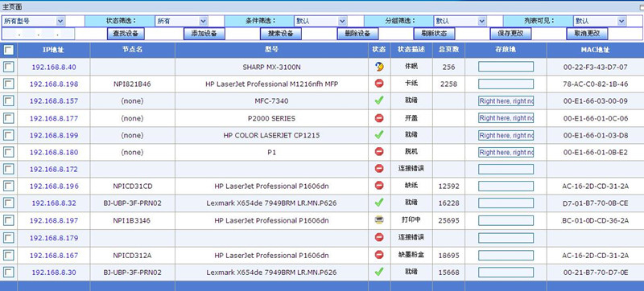Select checkbox for row 192.168.8.172

(x=8, y=169)
